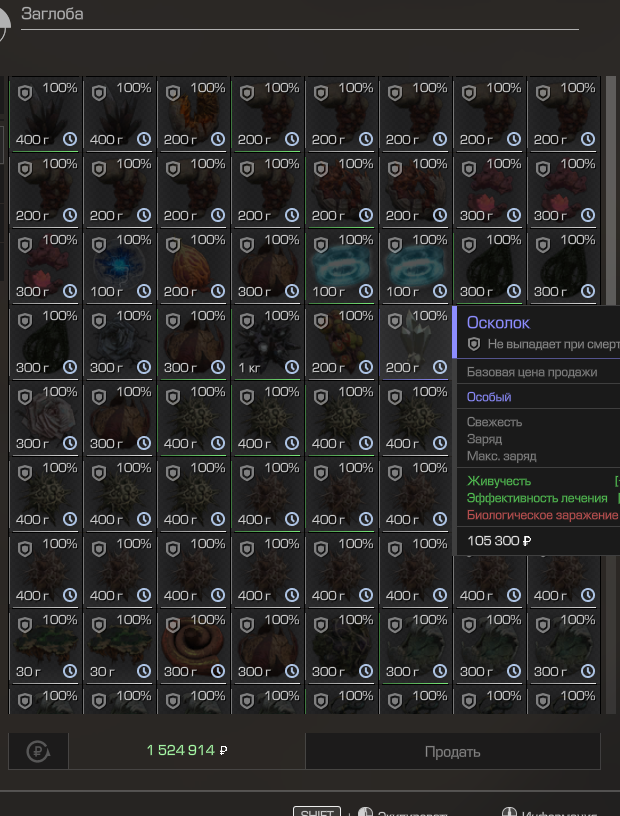Select the pale rose-shaped 300 г item
Screen dimensions: 620x816
click(x=46, y=418)
